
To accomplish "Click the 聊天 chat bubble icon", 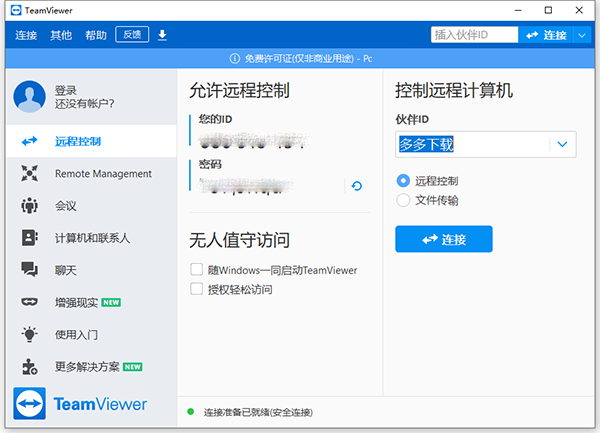I will (29, 270).
